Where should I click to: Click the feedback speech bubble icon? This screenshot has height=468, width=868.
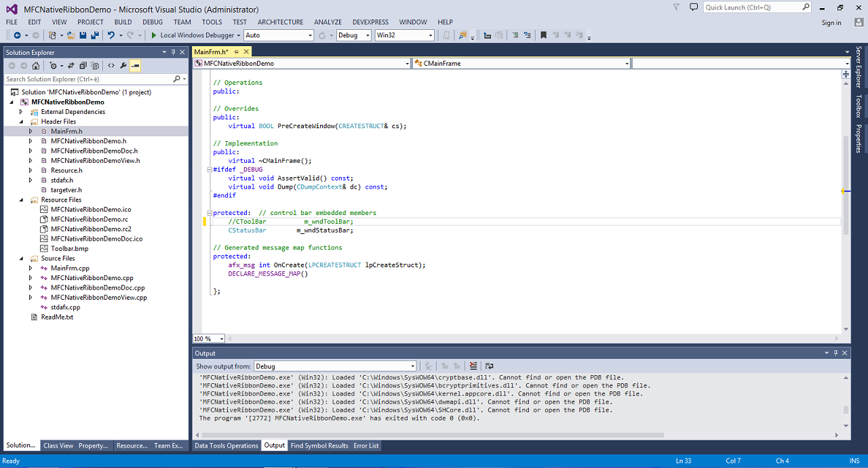[x=693, y=7]
